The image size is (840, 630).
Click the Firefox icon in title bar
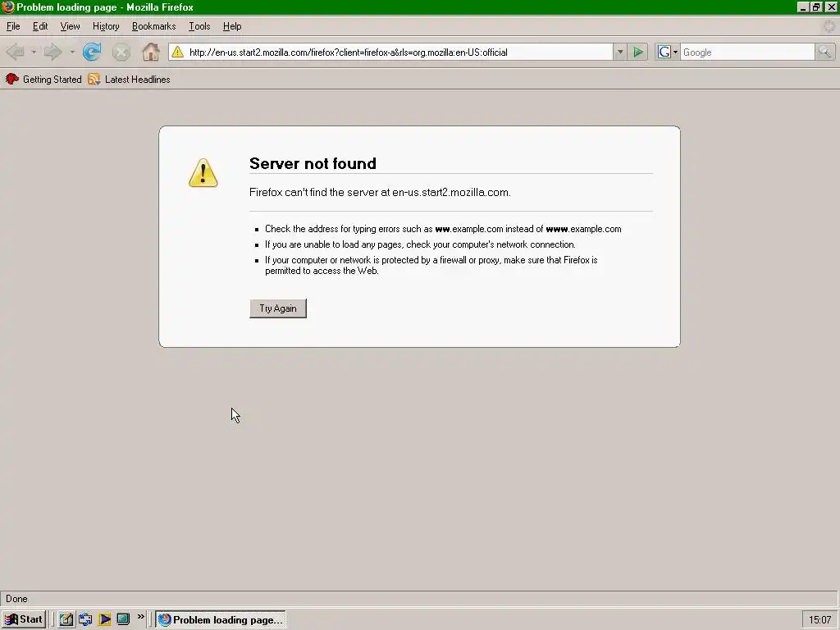(7, 7)
